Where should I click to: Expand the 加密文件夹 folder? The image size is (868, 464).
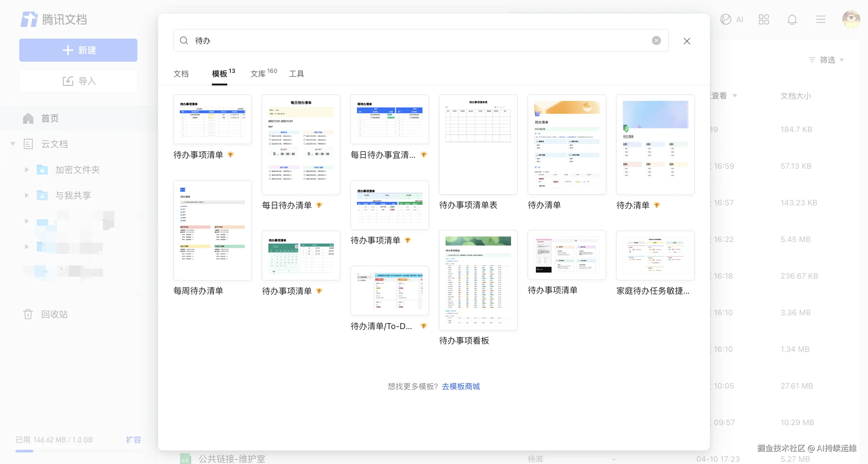coord(27,170)
